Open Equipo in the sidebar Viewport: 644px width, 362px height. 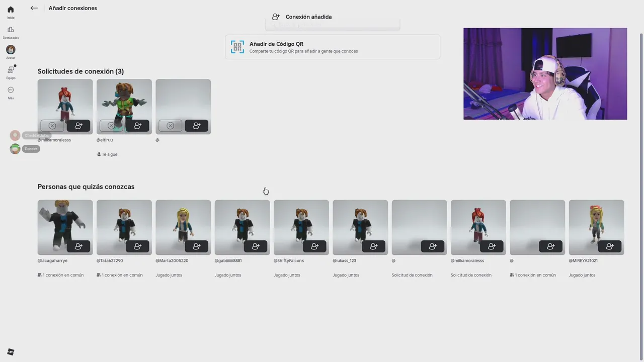[x=11, y=72]
